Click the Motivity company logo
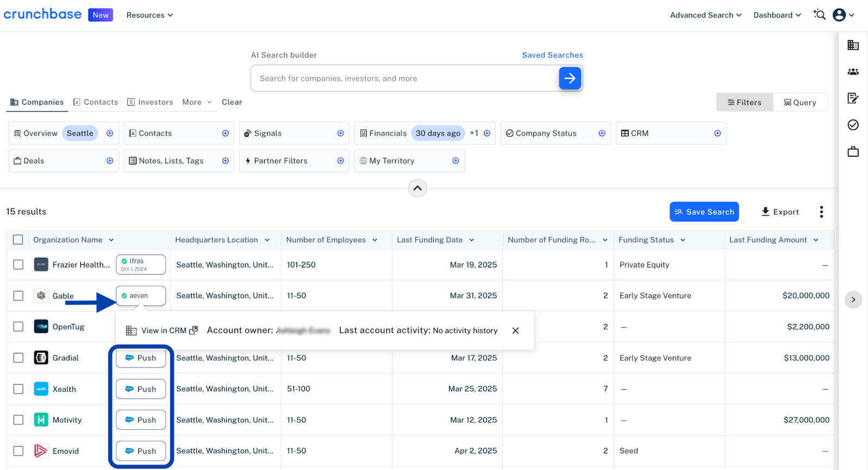 41,420
